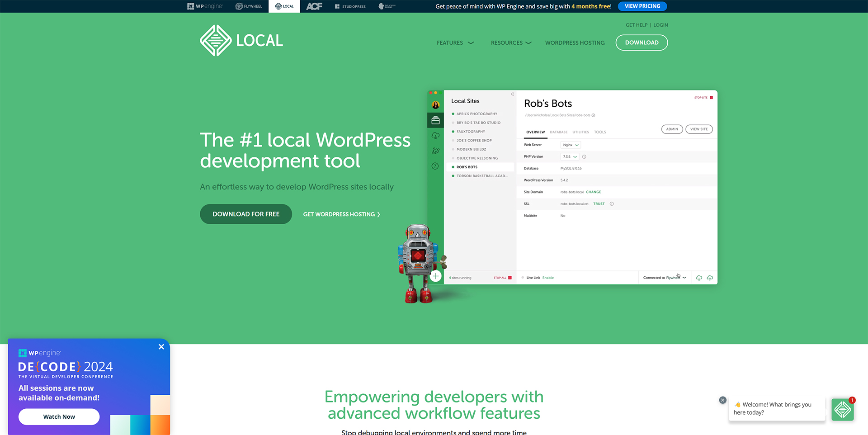
Task: Follow the Get WordPress Hosting link
Action: click(342, 214)
